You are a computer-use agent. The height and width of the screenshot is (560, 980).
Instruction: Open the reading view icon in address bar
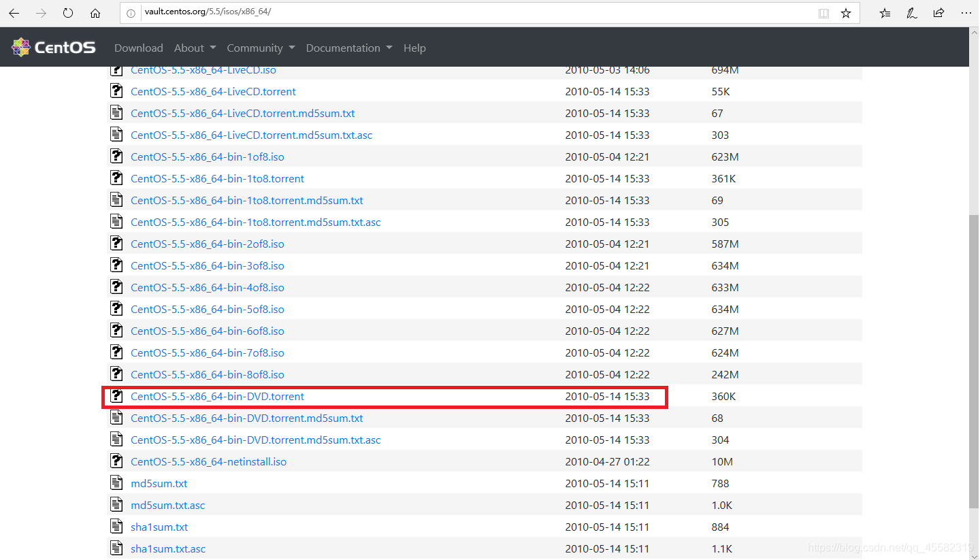pyautogui.click(x=823, y=13)
